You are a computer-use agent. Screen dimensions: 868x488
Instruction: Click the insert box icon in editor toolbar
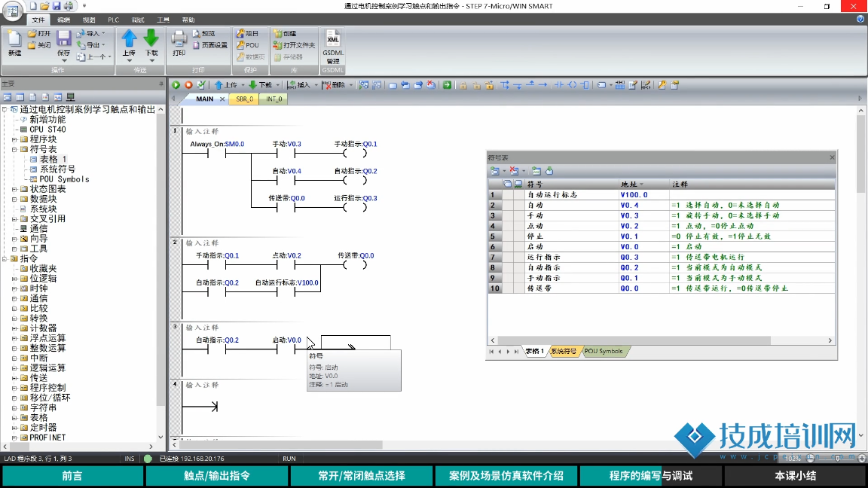click(x=585, y=85)
